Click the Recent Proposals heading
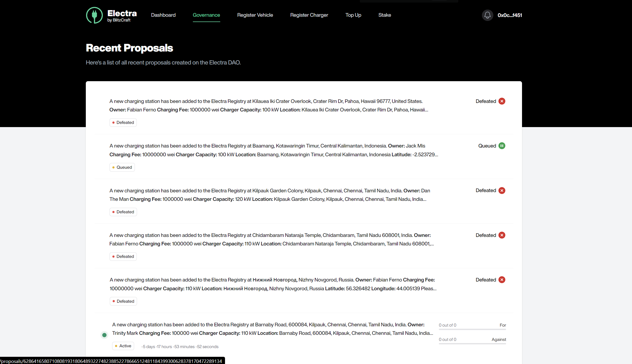This screenshot has height=364, width=632. point(129,48)
